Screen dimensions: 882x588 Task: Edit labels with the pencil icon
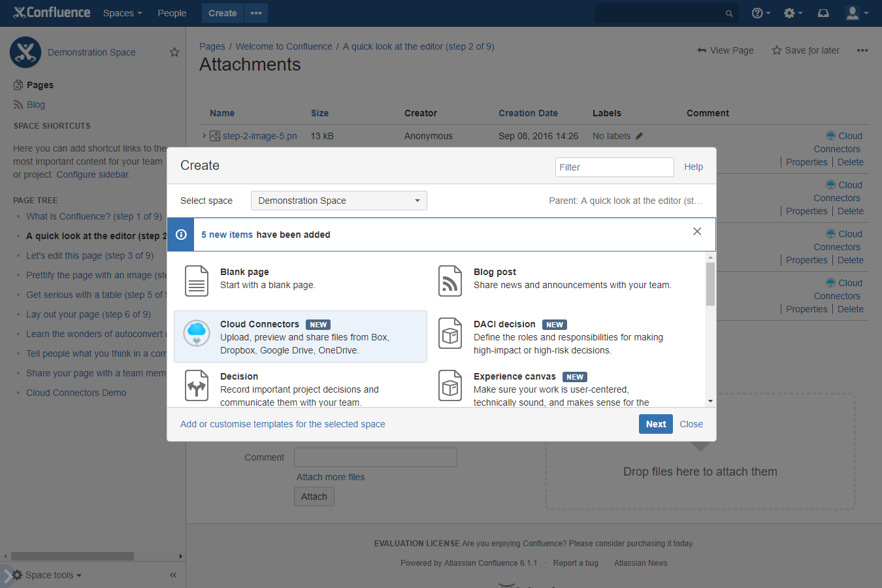[639, 136]
